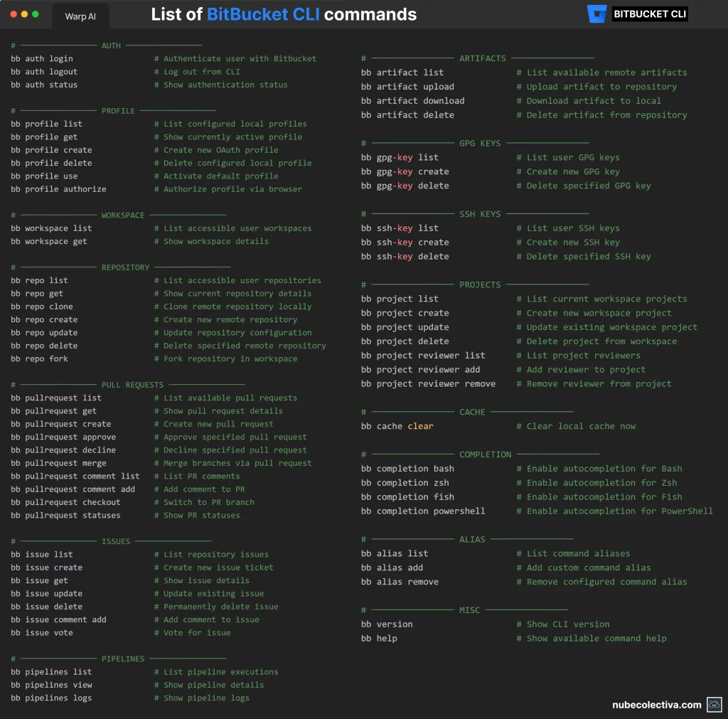This screenshot has width=728, height=719.
Task: Select the Warp AI tab
Action: (80, 16)
